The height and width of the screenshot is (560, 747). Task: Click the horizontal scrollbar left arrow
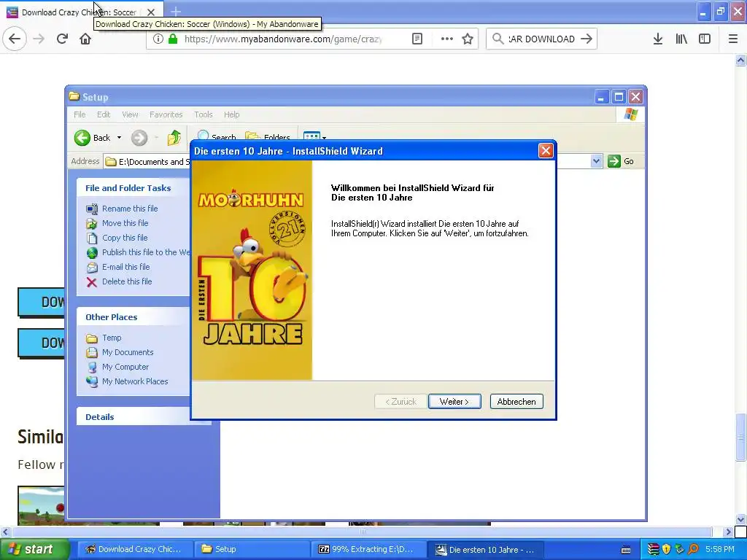pyautogui.click(x=5, y=532)
